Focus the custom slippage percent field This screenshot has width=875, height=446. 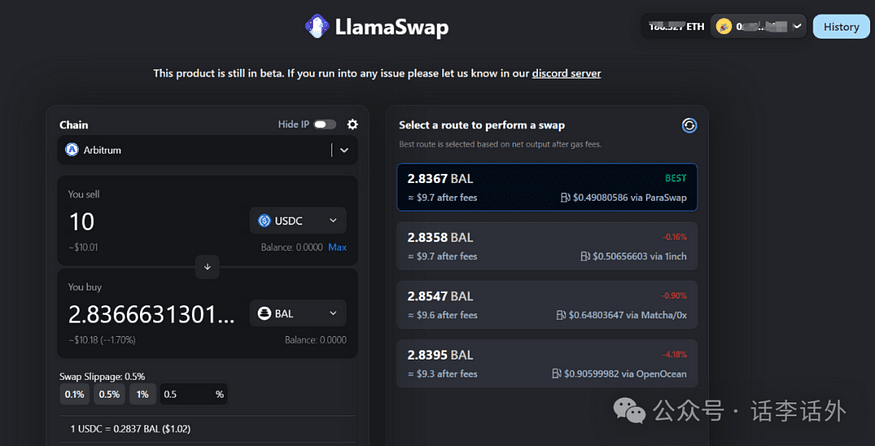(194, 394)
